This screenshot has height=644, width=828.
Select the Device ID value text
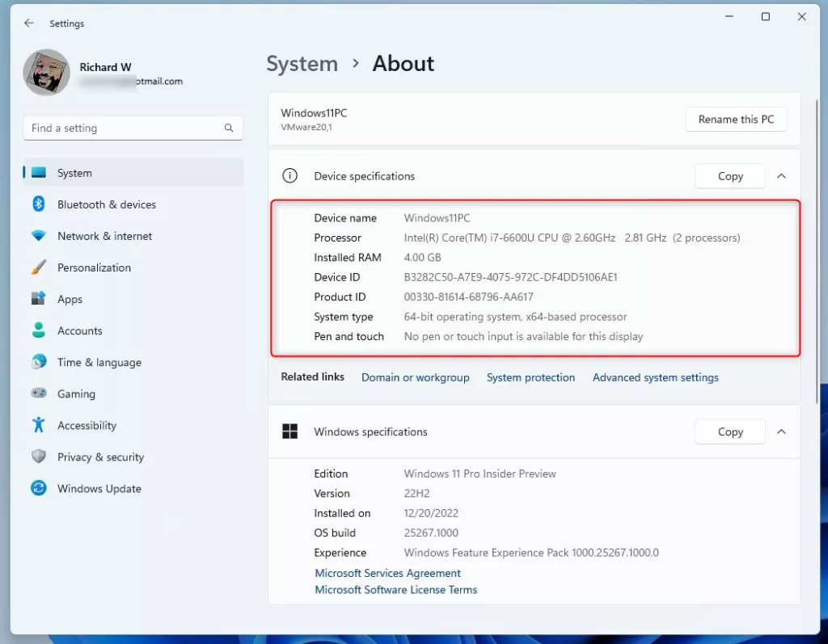[511, 277]
